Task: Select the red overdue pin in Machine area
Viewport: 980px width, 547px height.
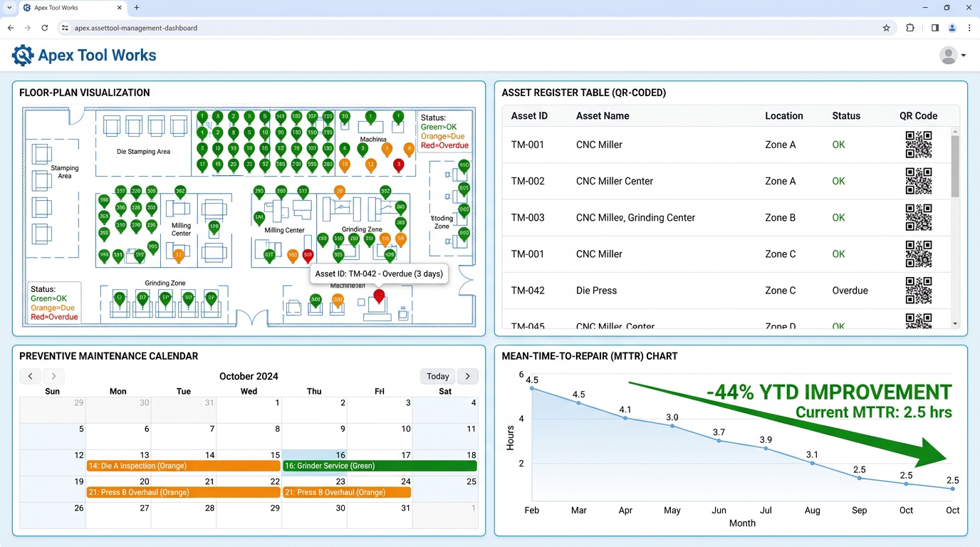Action: point(398,165)
